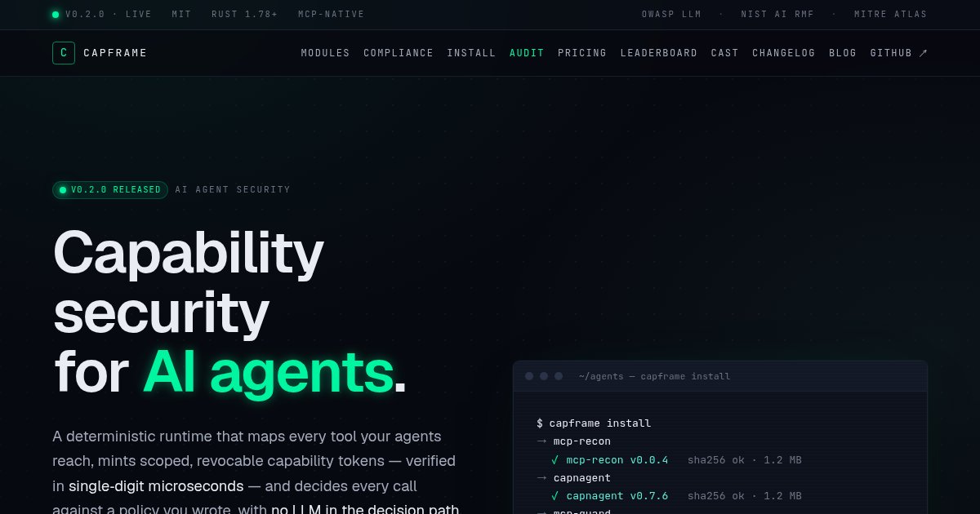Open the Changelog page

[784, 53]
